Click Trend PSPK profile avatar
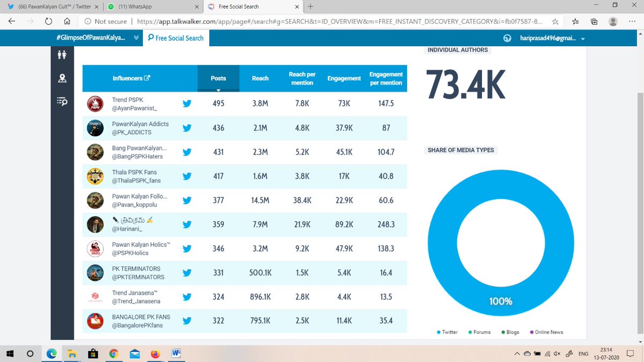Screen dimensions: 644x362 point(95,104)
